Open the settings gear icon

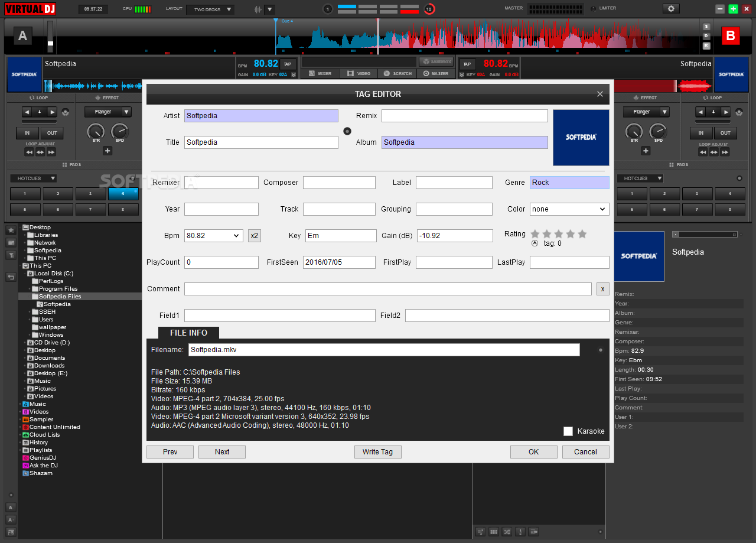[670, 9]
